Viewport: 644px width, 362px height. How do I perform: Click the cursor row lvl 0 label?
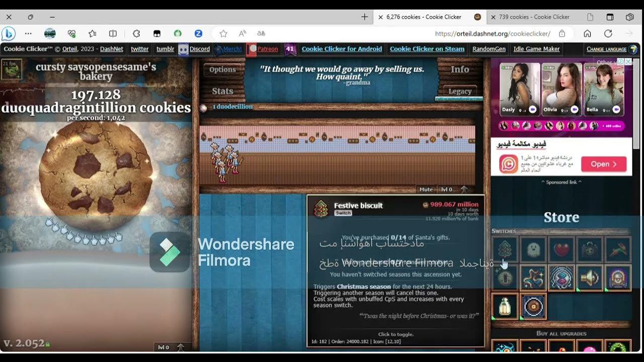pos(164,347)
